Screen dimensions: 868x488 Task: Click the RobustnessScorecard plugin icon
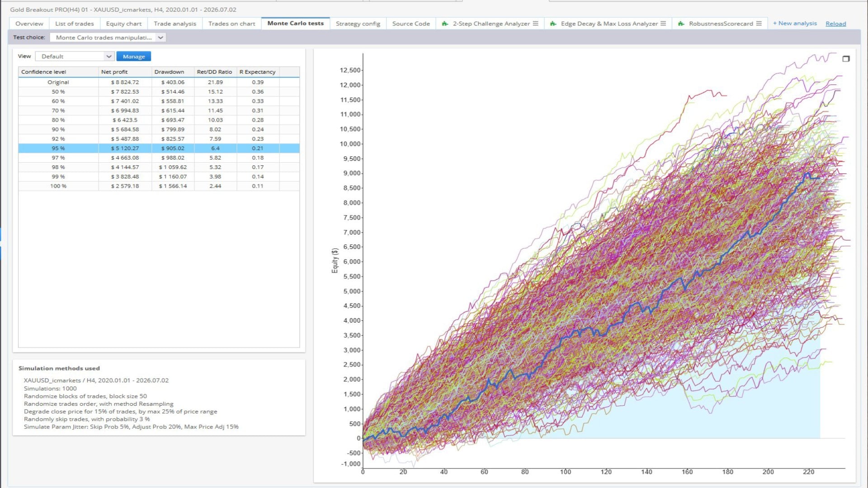(681, 23)
